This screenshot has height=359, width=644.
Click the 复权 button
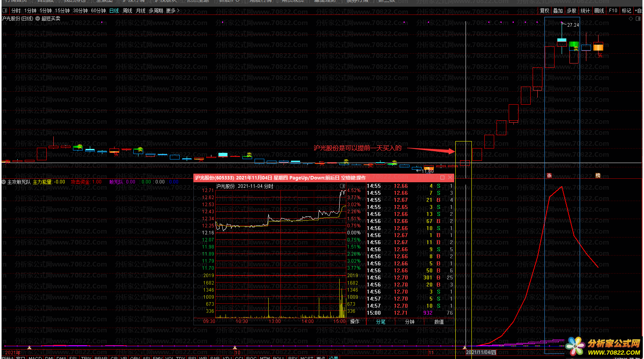coord(545,11)
